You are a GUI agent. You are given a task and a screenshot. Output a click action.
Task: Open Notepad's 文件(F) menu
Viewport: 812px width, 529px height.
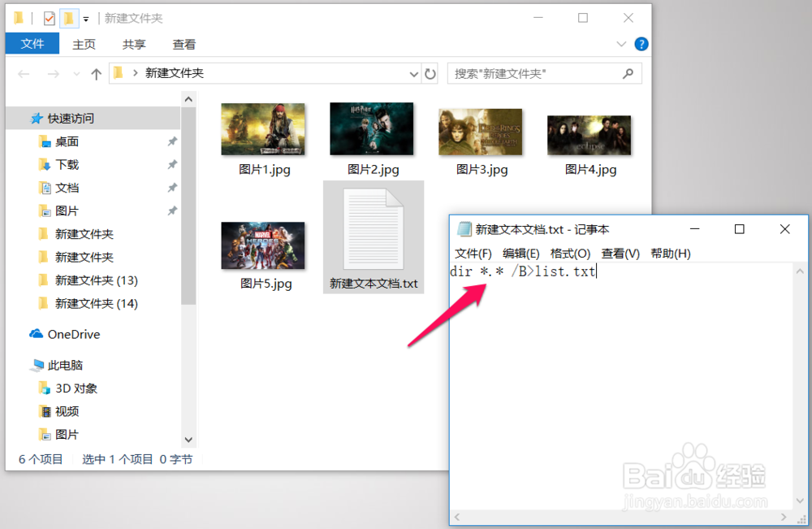473,254
